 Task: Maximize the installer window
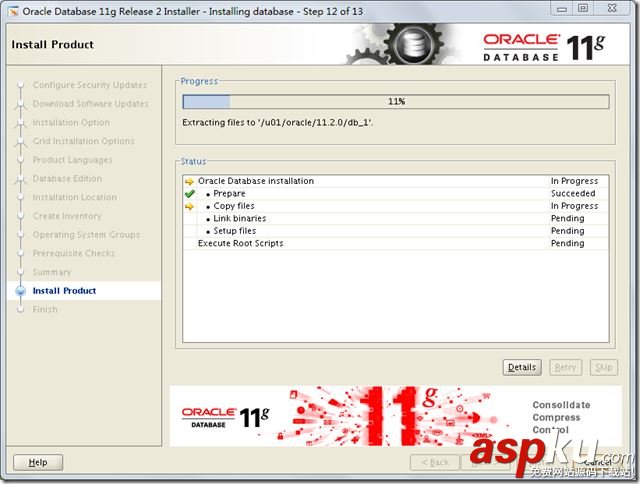coord(583,8)
